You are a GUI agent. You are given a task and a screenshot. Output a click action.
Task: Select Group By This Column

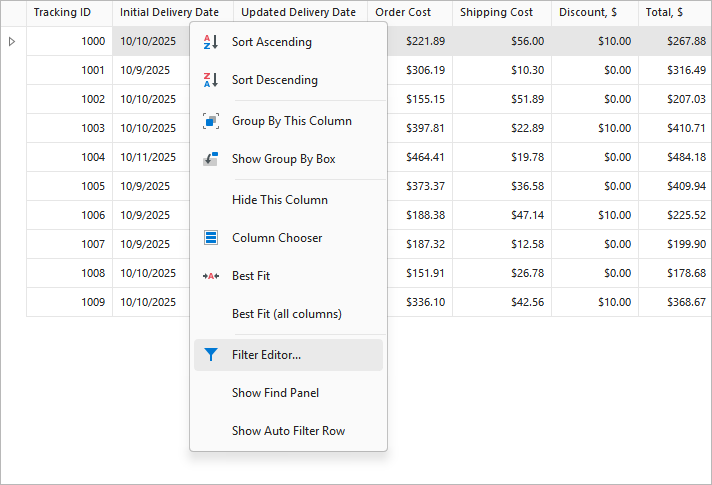tap(288, 121)
